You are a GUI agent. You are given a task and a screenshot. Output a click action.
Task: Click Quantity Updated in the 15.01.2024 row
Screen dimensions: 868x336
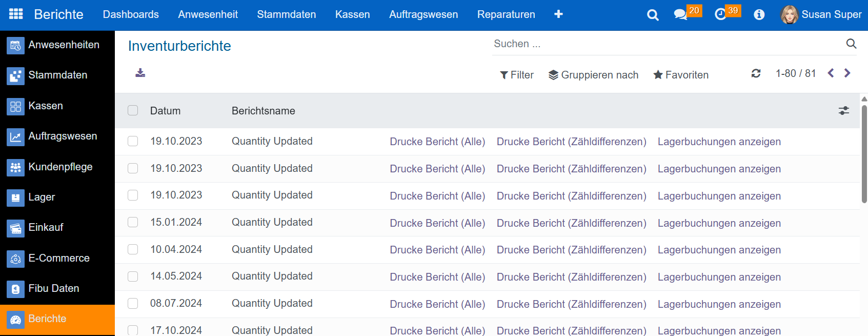tap(272, 222)
